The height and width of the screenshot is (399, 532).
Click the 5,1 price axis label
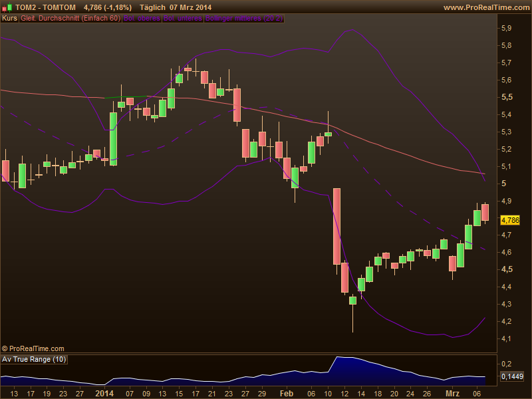(x=507, y=166)
